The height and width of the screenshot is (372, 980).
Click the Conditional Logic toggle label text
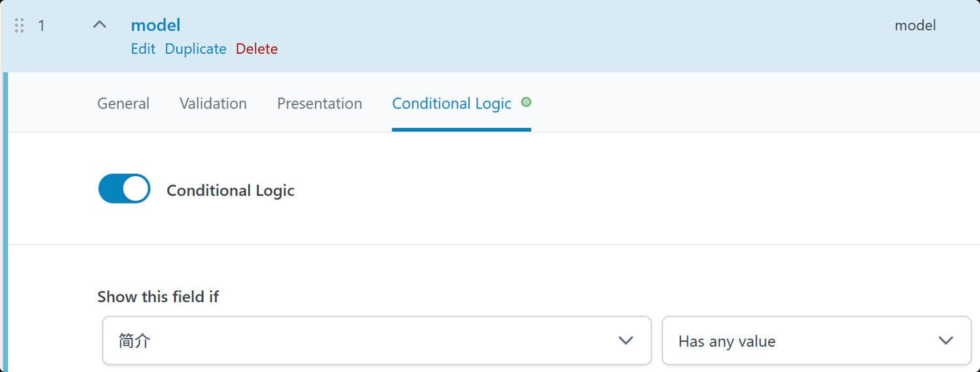tap(230, 191)
